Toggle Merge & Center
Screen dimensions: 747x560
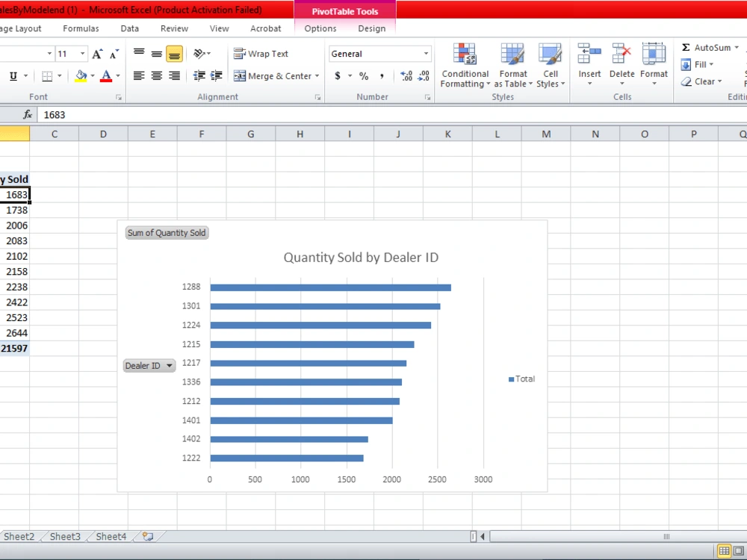point(278,75)
